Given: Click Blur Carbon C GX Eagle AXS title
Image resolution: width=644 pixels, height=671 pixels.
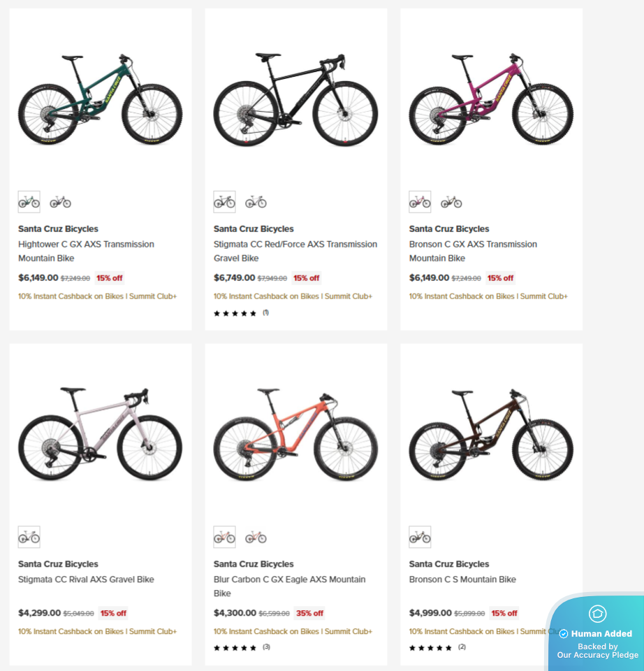Looking at the screenshot, I should click(x=289, y=586).
